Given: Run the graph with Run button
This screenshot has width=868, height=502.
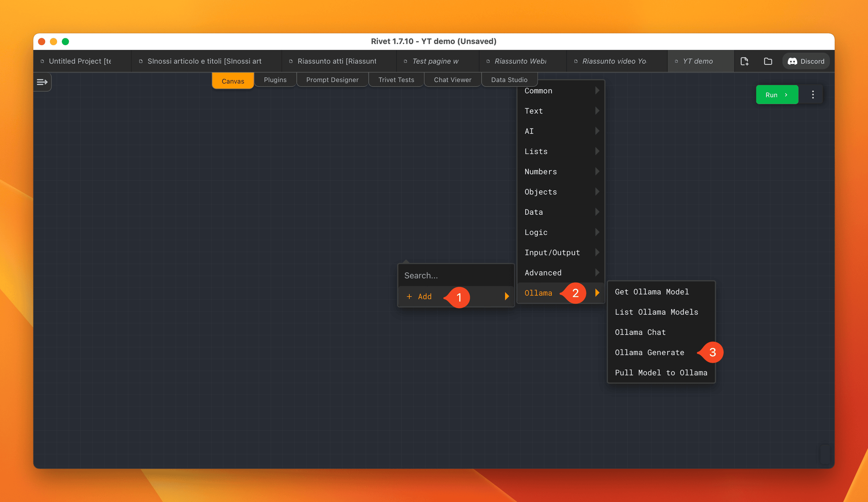Looking at the screenshot, I should pos(777,95).
